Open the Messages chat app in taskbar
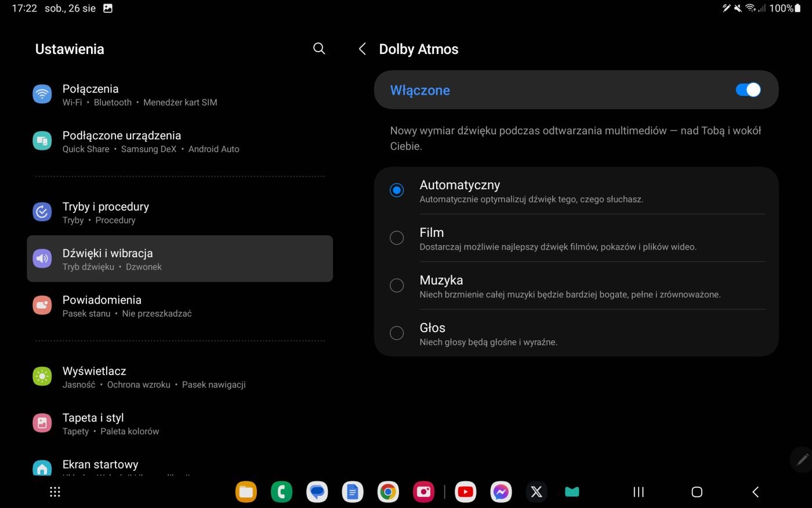The height and width of the screenshot is (508, 812). [x=317, y=492]
